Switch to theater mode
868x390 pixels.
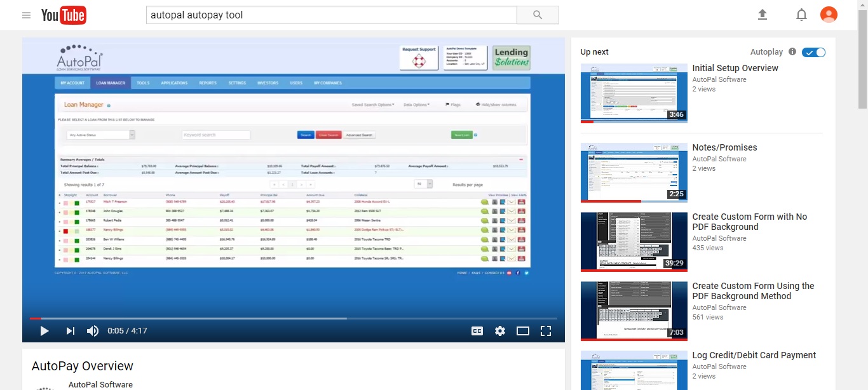pyautogui.click(x=523, y=331)
